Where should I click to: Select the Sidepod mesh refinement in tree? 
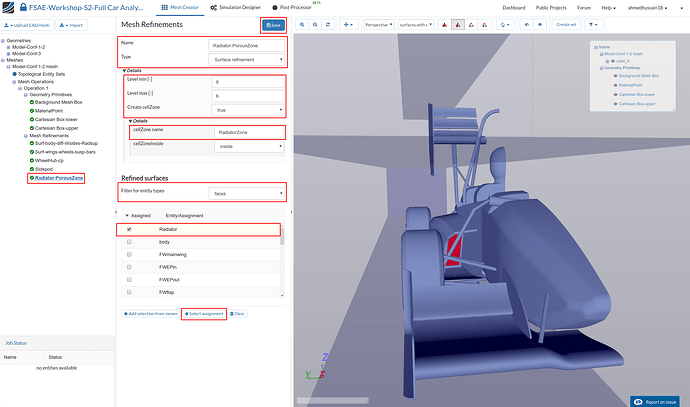(42, 171)
